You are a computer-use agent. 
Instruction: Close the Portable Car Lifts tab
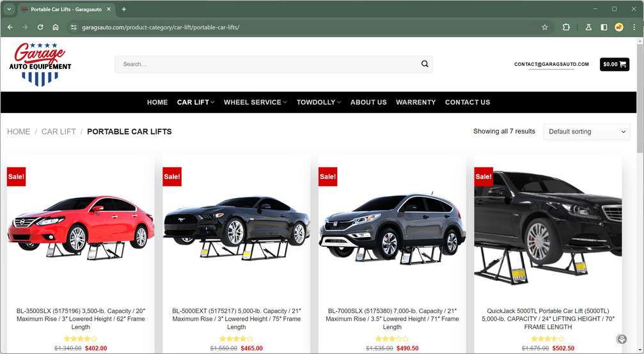[109, 9]
